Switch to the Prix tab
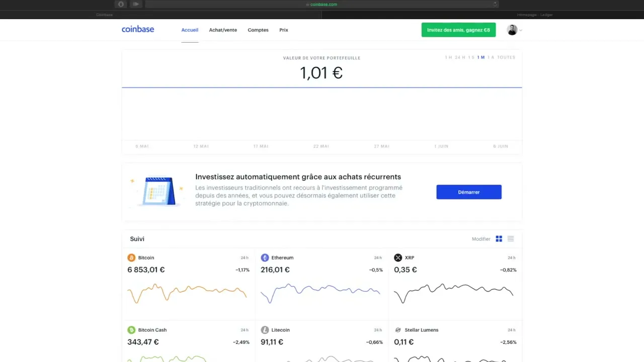 point(283,30)
